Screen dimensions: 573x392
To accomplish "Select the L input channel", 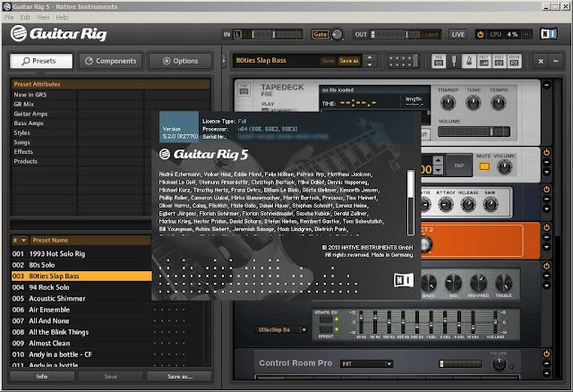I will coord(237,34).
